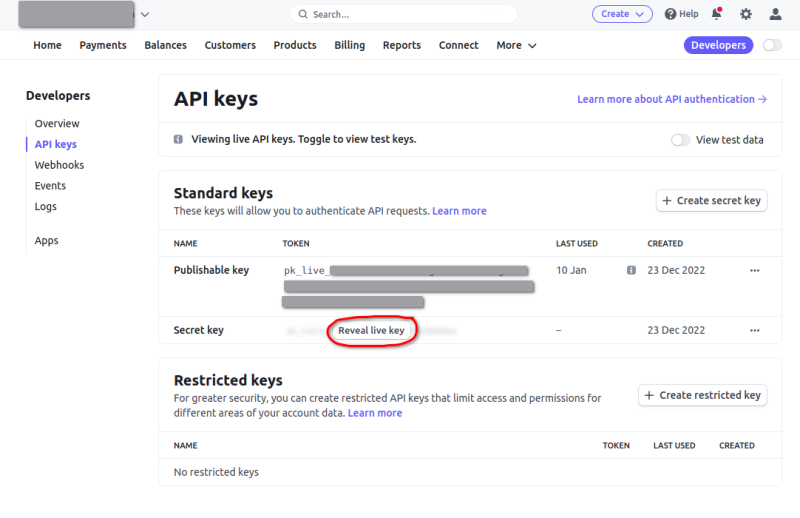Click the info icon beside last used date
The height and width of the screenshot is (518, 800).
point(631,270)
